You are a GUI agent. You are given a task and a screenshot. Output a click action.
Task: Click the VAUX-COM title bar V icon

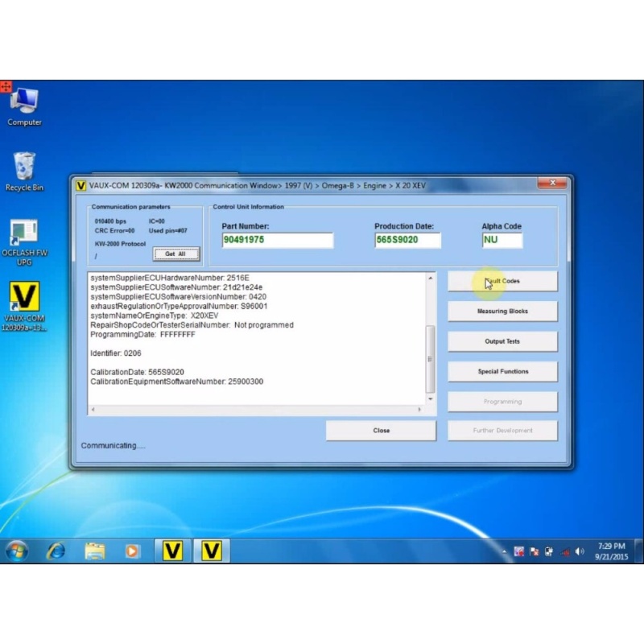(x=81, y=186)
